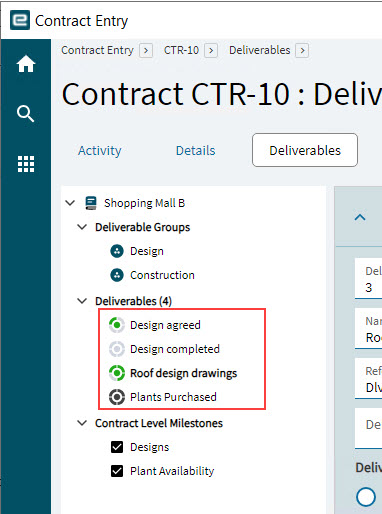Toggle the Plant Availability milestone checkbox
This screenshot has width=382, height=514.
(117, 471)
